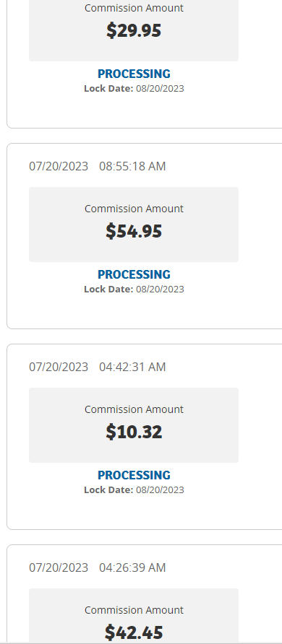Viewport: 282px width, 644px height.
Task: Click Commission Amount label above $54.95
Action: (134, 209)
